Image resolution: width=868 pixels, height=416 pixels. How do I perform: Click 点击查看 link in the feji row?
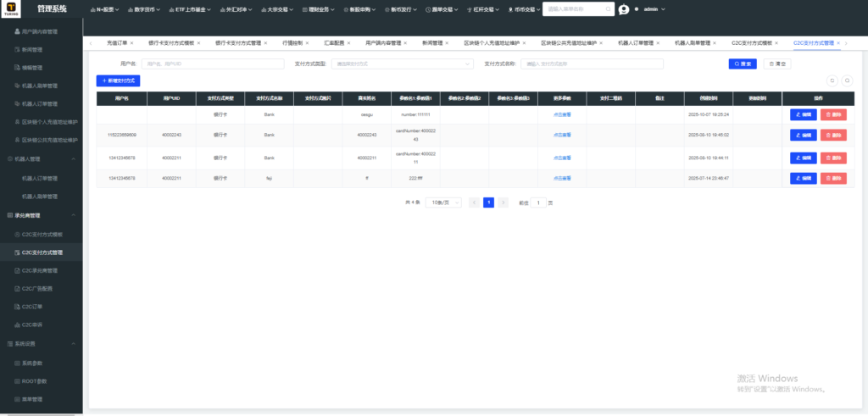[562, 178]
